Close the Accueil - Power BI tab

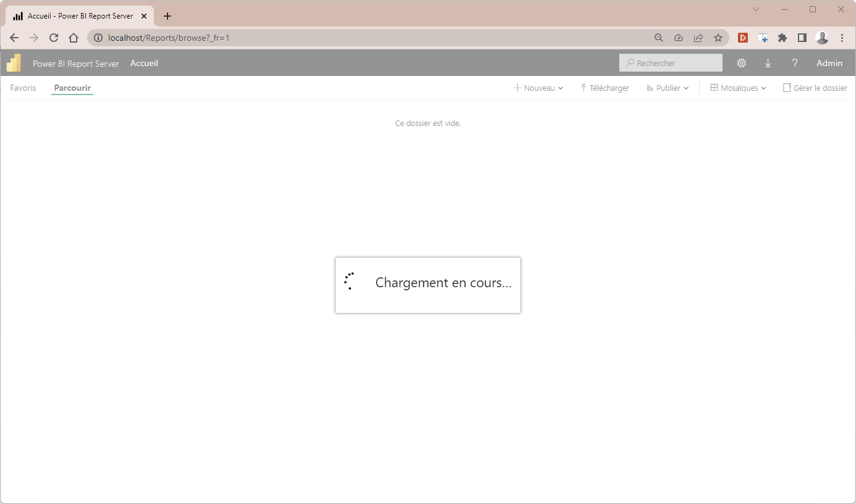[x=144, y=16]
